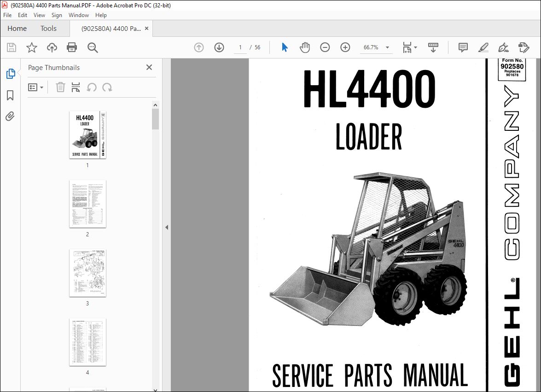
Task: Print the document with printer icon
Action: click(72, 47)
